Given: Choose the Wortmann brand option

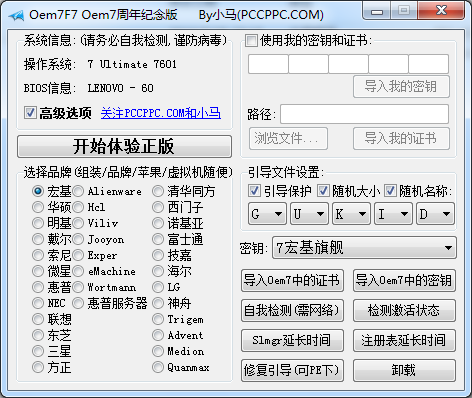Looking at the screenshot, I should [78, 287].
